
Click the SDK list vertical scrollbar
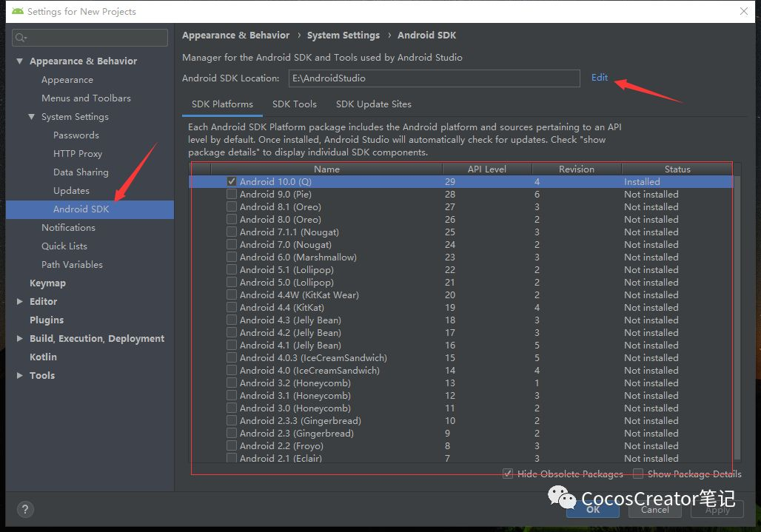click(737, 317)
